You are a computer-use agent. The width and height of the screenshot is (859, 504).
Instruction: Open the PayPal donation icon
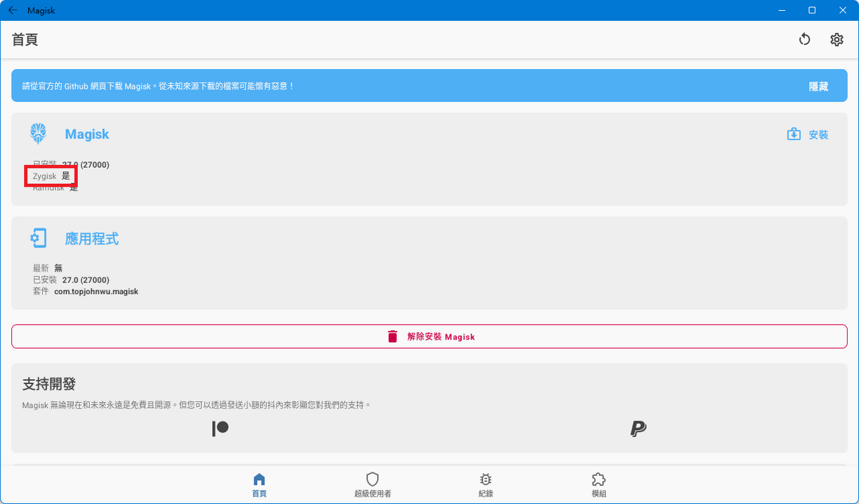point(638,428)
